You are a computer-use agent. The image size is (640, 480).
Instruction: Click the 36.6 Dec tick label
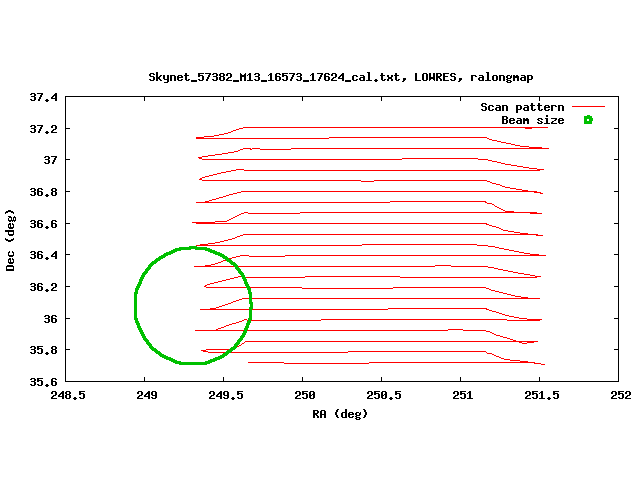tap(43, 224)
